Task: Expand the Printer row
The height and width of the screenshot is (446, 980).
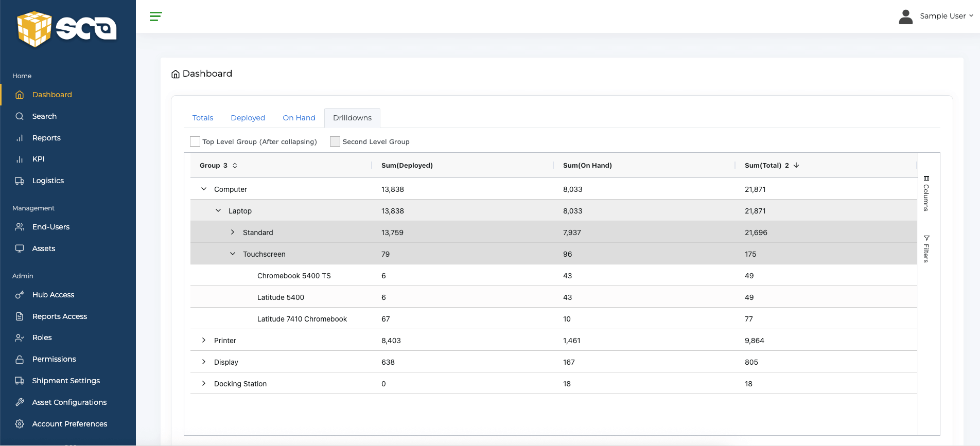Action: tap(204, 340)
